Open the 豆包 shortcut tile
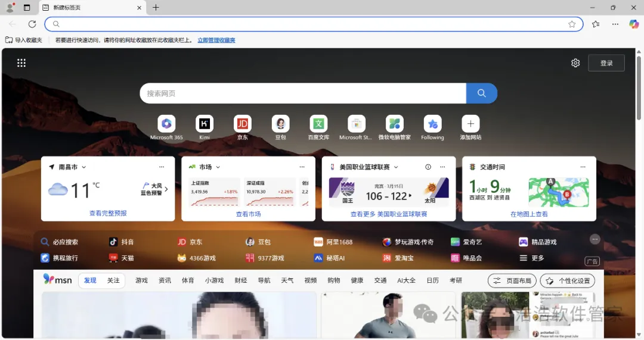The height and width of the screenshot is (340, 644). tap(280, 127)
